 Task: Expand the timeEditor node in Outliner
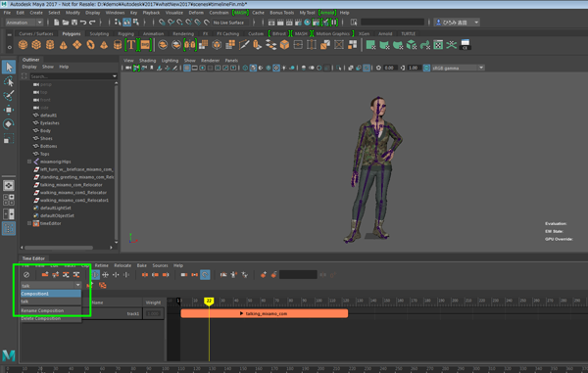(29, 223)
